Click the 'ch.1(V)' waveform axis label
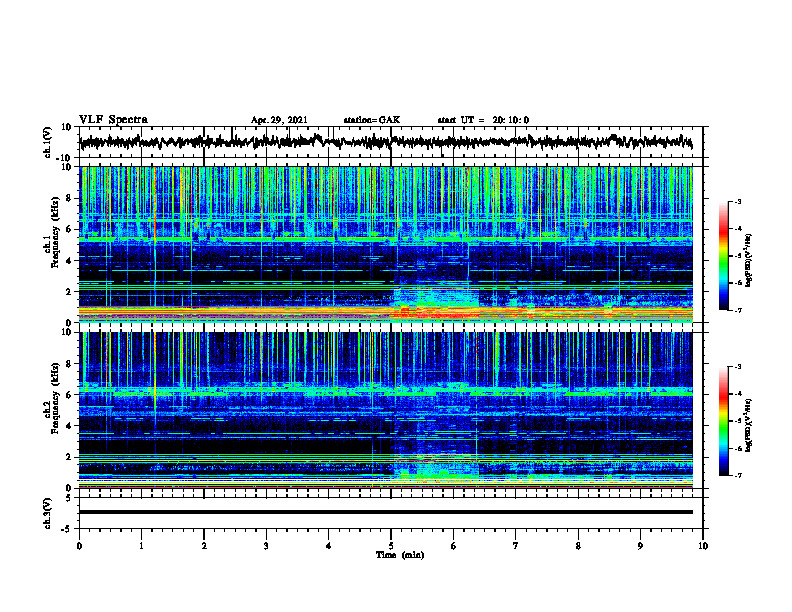 (48, 142)
